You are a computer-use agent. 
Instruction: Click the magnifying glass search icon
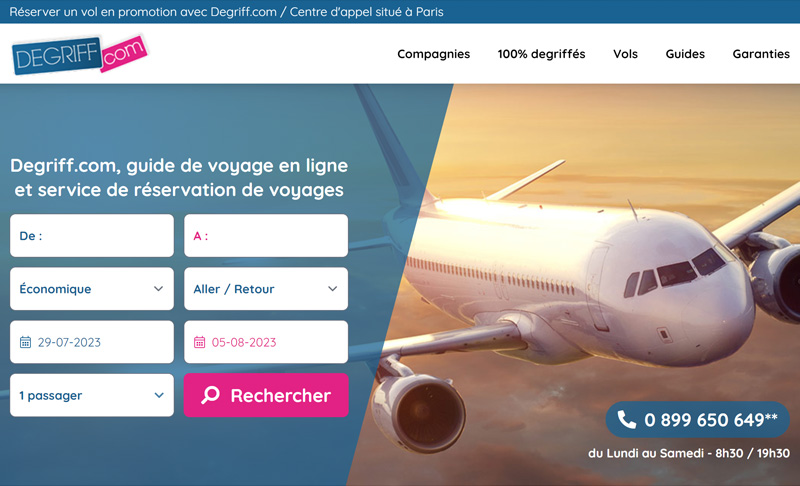coord(210,395)
